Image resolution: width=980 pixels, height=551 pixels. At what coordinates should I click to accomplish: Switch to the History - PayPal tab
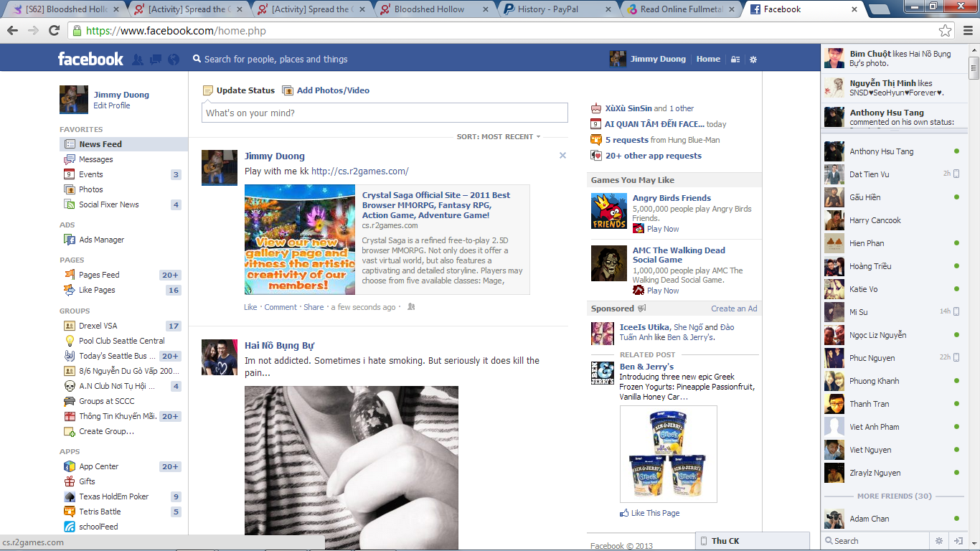tap(556, 9)
